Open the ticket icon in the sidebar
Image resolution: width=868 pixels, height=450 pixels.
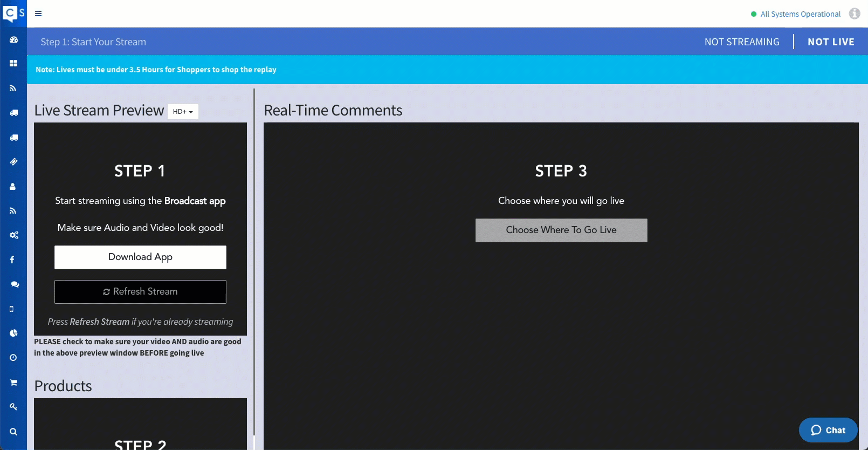tap(13, 162)
